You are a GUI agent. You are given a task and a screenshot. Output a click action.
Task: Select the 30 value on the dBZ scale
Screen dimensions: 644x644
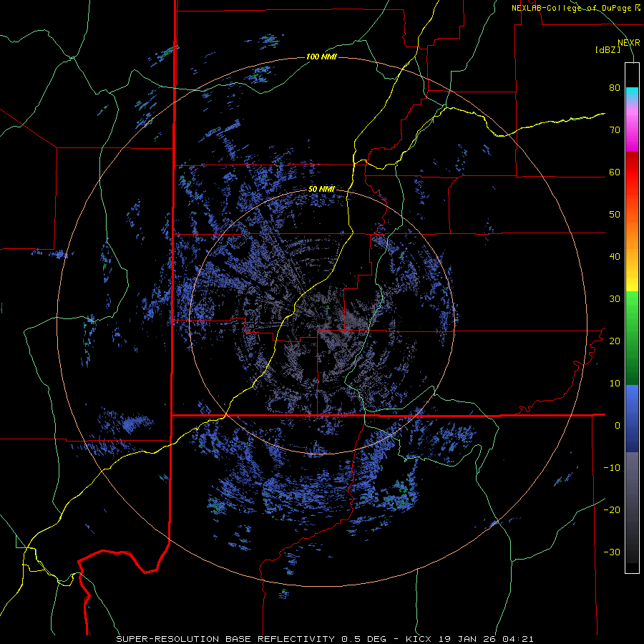point(615,299)
